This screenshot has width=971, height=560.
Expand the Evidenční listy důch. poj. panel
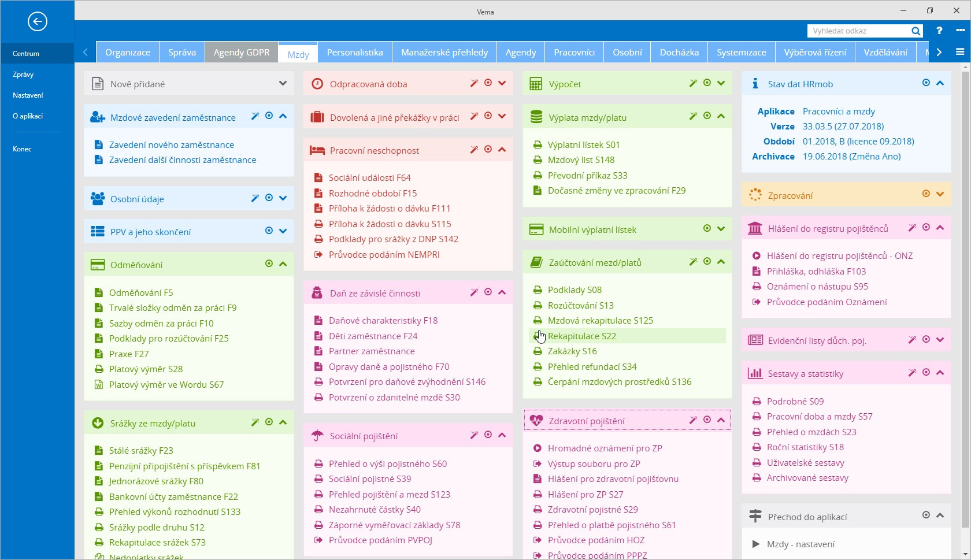[940, 340]
